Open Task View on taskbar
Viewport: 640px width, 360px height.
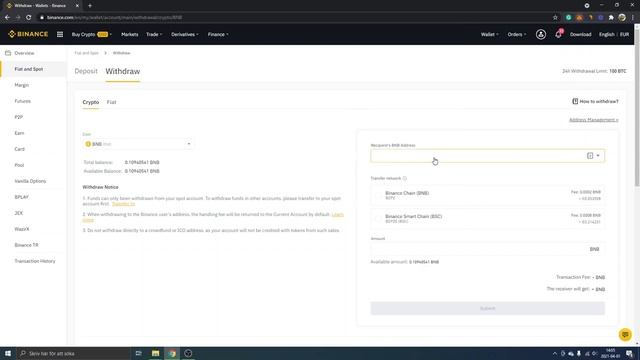click(x=138, y=353)
